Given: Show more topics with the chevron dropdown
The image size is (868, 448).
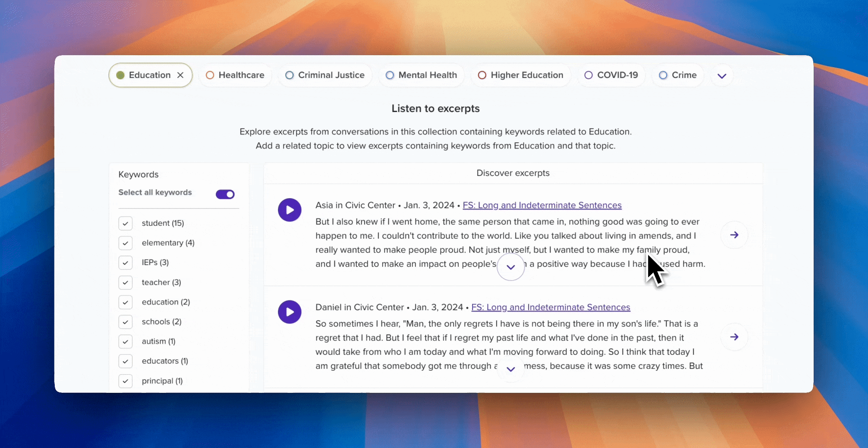Looking at the screenshot, I should tap(722, 75).
